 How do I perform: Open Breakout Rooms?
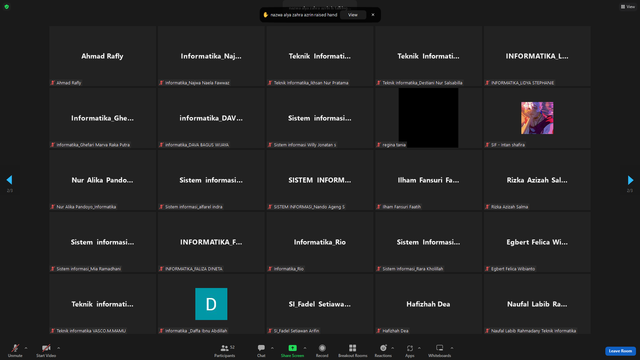(x=353, y=350)
